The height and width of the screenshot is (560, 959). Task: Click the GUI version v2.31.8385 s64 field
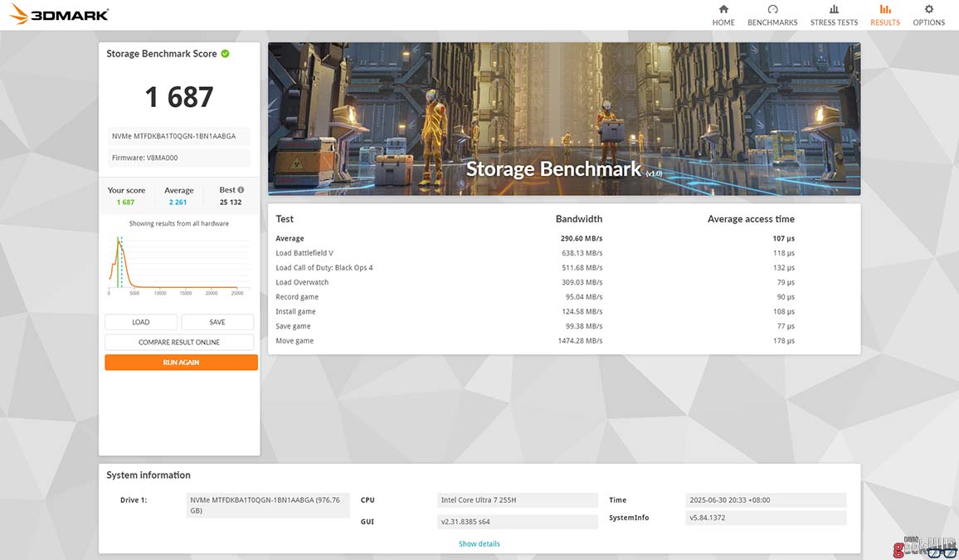coord(518,522)
